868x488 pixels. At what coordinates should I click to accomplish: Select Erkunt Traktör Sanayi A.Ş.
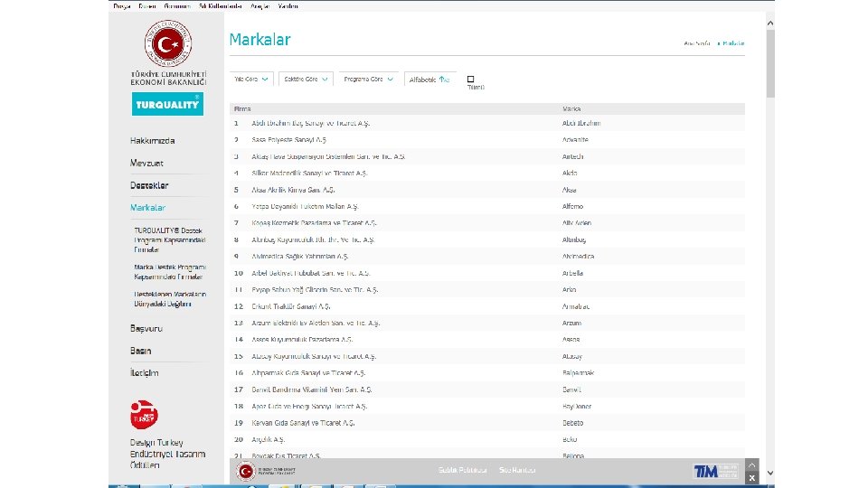click(290, 306)
